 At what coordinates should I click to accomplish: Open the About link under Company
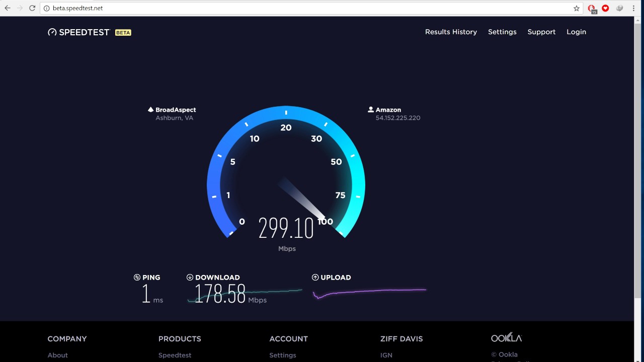point(57,355)
